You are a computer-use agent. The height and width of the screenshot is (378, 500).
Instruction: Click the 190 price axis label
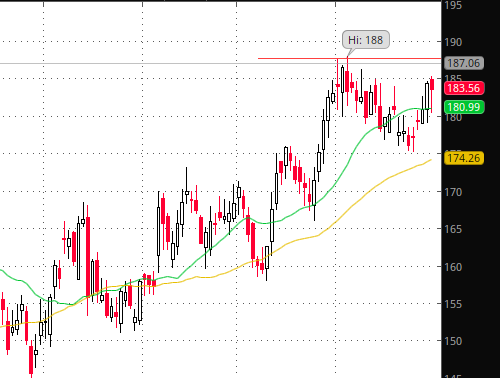point(453,42)
